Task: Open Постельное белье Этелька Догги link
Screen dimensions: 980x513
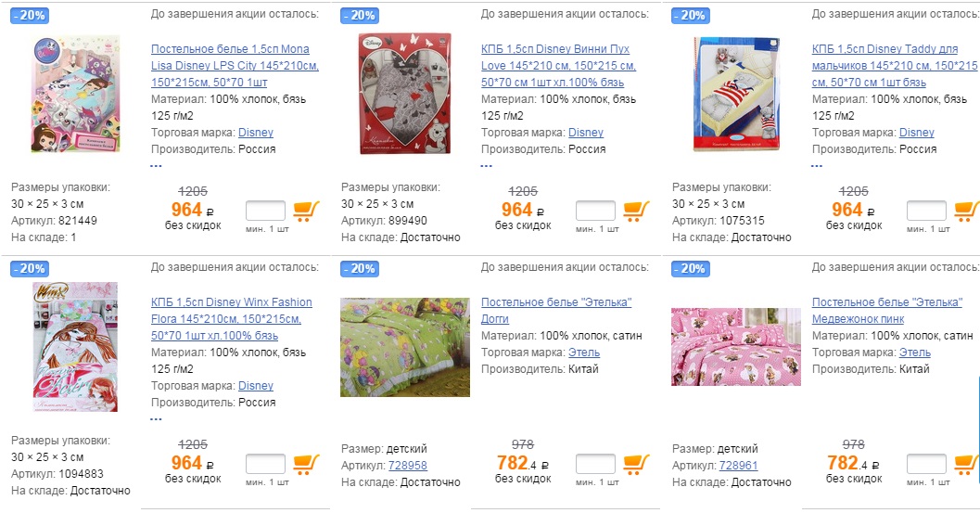Action: (555, 302)
